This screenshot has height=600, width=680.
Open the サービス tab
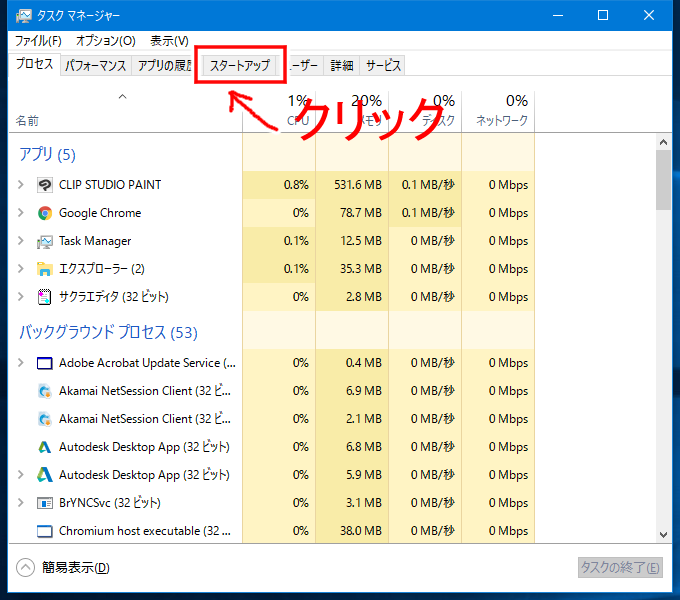point(383,65)
